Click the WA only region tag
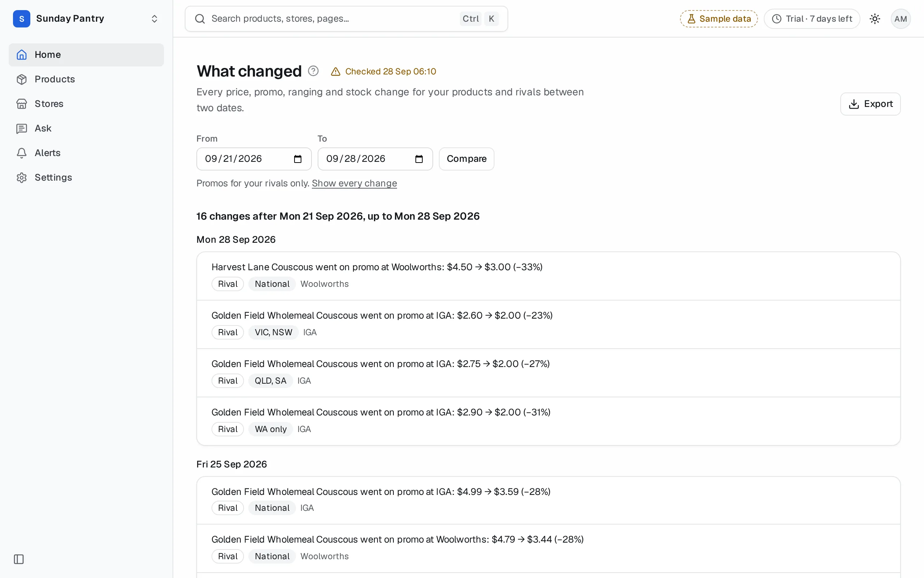The width and height of the screenshot is (924, 578). point(270,429)
